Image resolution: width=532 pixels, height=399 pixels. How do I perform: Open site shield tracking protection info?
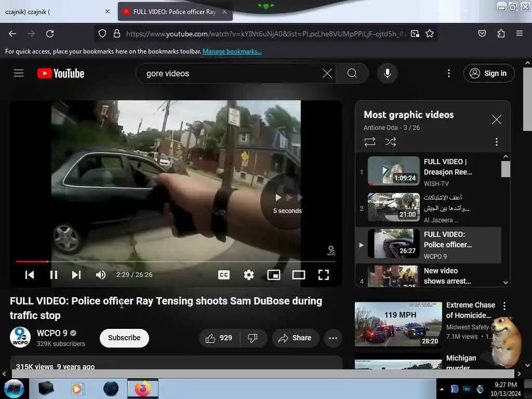[102, 34]
